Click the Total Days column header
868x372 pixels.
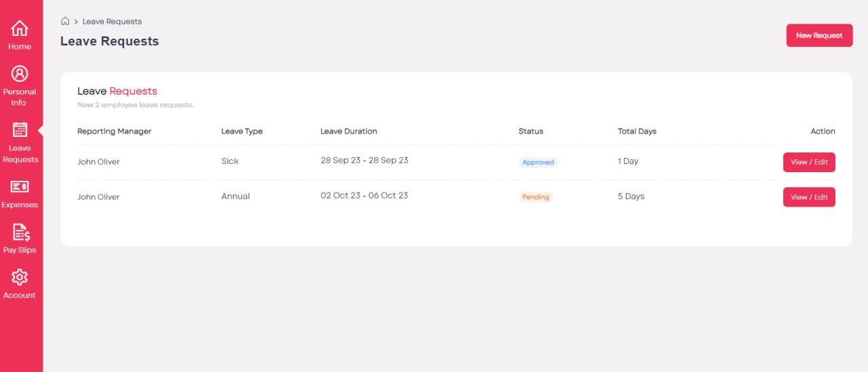[x=637, y=131]
